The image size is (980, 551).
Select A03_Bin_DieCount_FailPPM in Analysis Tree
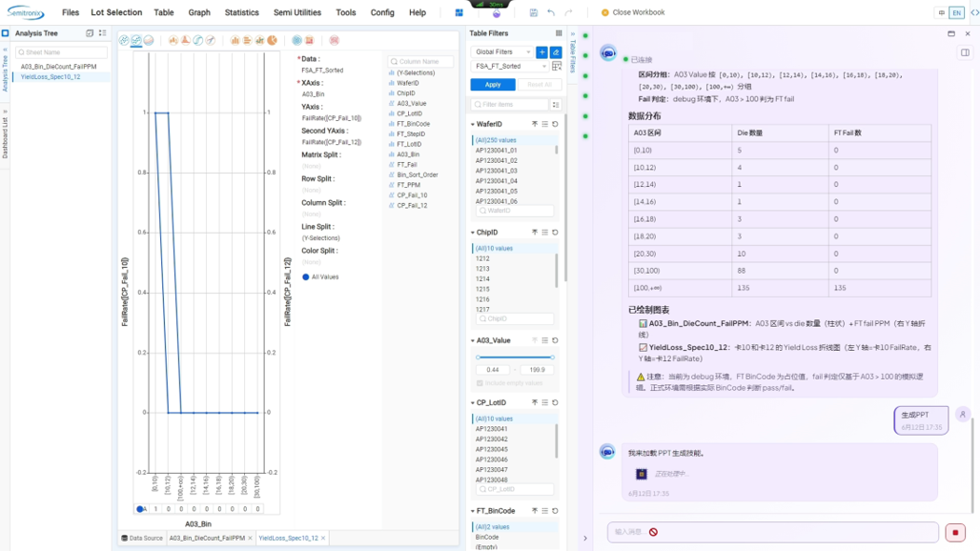coord(59,66)
